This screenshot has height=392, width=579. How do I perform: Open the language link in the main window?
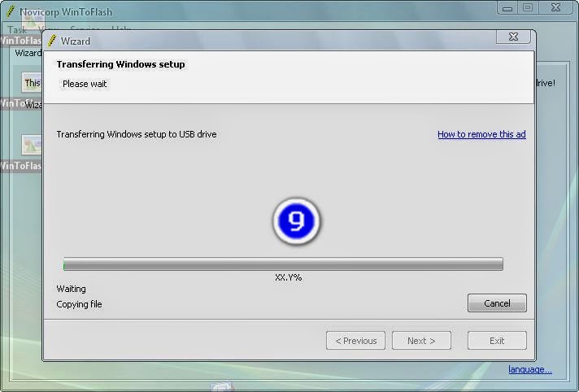click(x=530, y=369)
